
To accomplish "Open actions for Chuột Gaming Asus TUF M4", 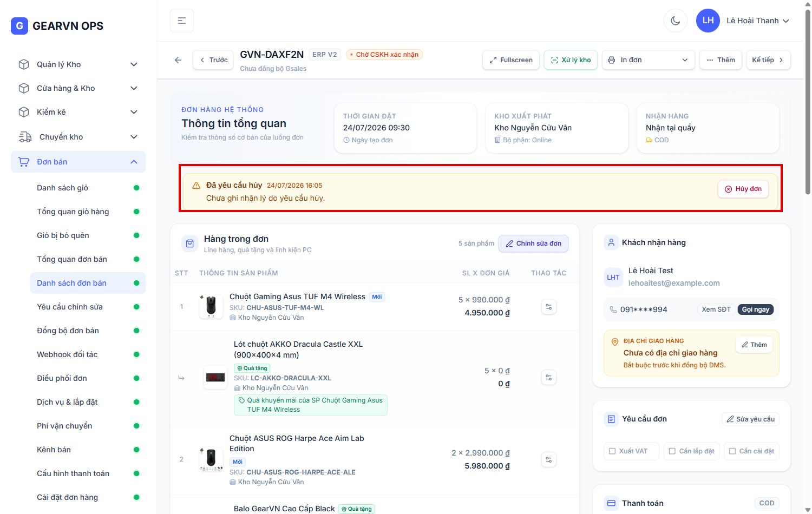I will point(548,307).
